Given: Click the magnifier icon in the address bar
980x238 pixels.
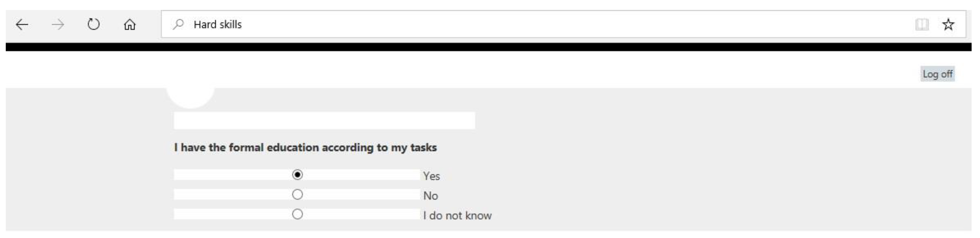Looking at the screenshot, I should tap(178, 24).
